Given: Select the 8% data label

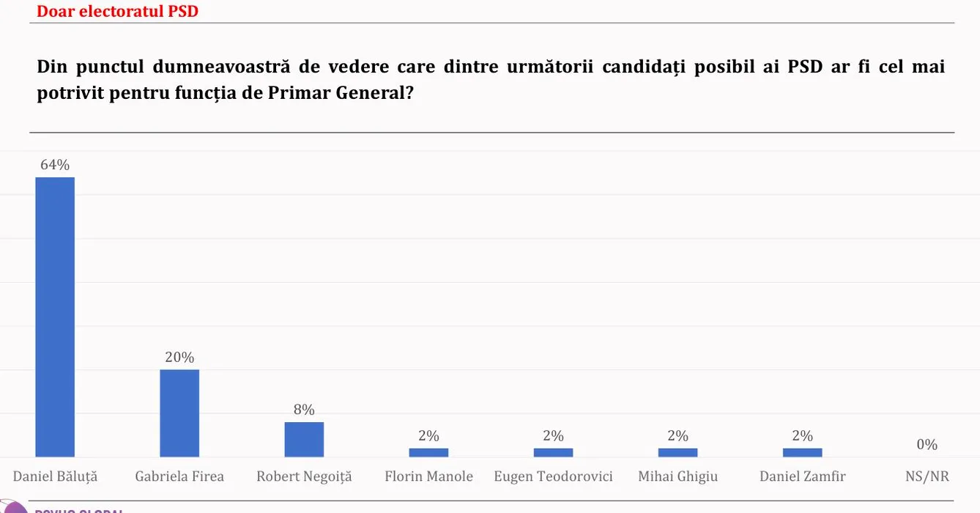Looking at the screenshot, I should pos(304,410).
